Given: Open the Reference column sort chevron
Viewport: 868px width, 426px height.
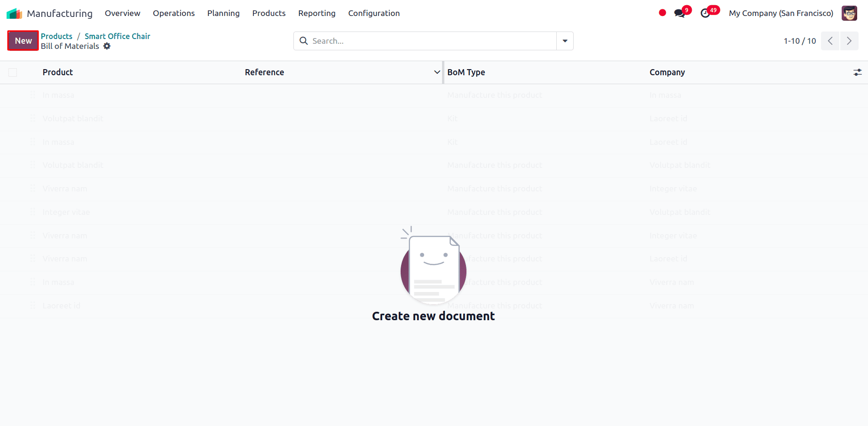Looking at the screenshot, I should [x=437, y=72].
